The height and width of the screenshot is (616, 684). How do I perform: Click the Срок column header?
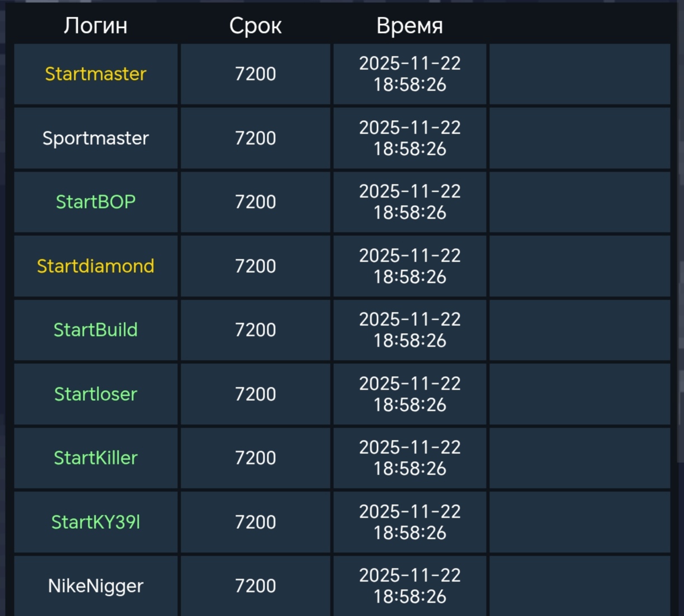[255, 26]
